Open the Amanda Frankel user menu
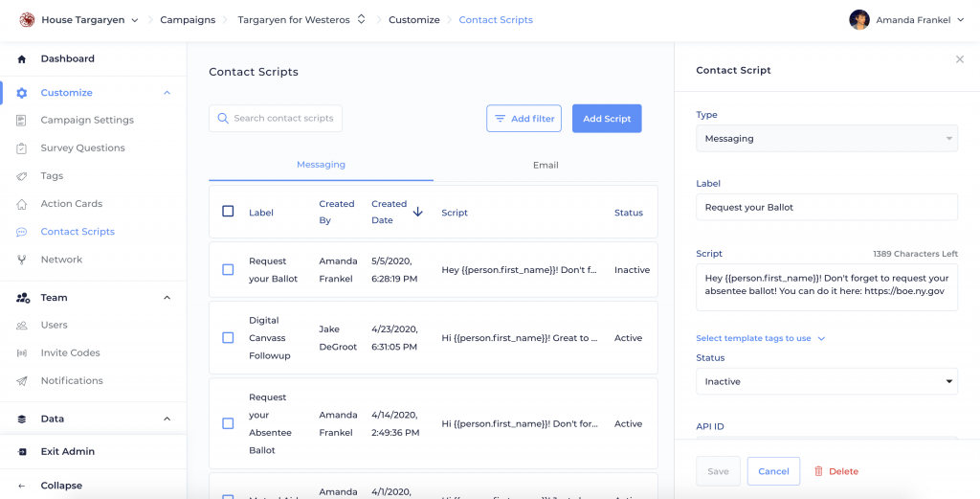This screenshot has height=499, width=980. [x=961, y=21]
